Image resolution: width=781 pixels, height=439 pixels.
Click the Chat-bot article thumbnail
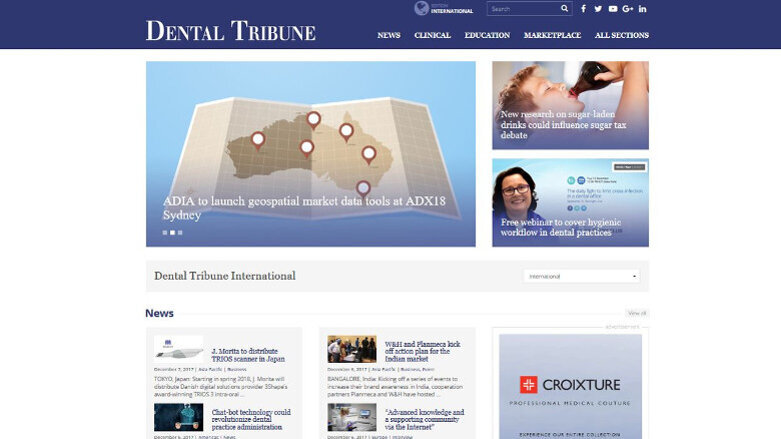click(178, 417)
